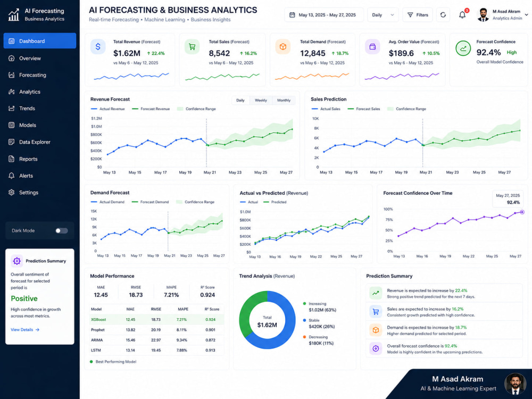Click the demand box icon in Prediction Summary

tap(376, 330)
